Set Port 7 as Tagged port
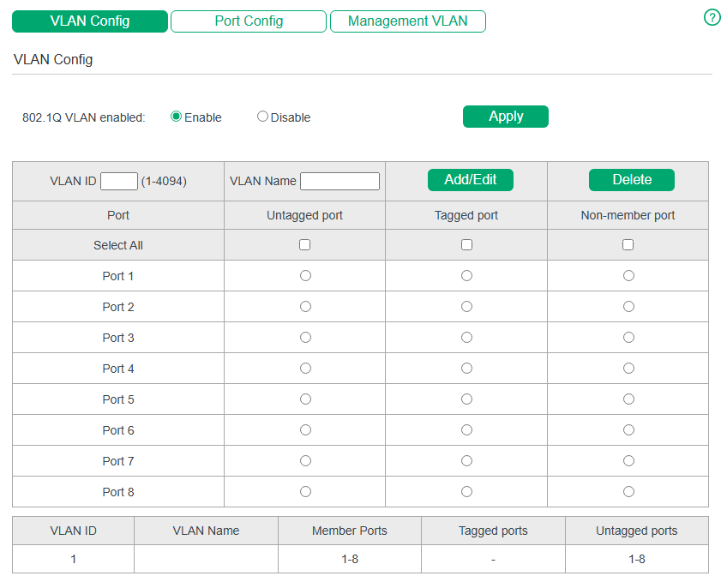 click(x=467, y=461)
